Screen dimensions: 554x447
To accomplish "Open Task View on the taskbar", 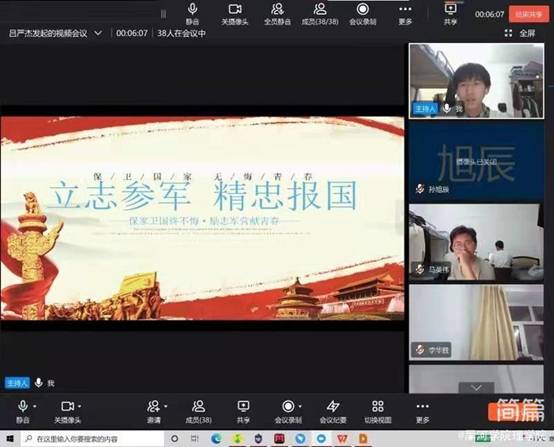I will click(195, 439).
